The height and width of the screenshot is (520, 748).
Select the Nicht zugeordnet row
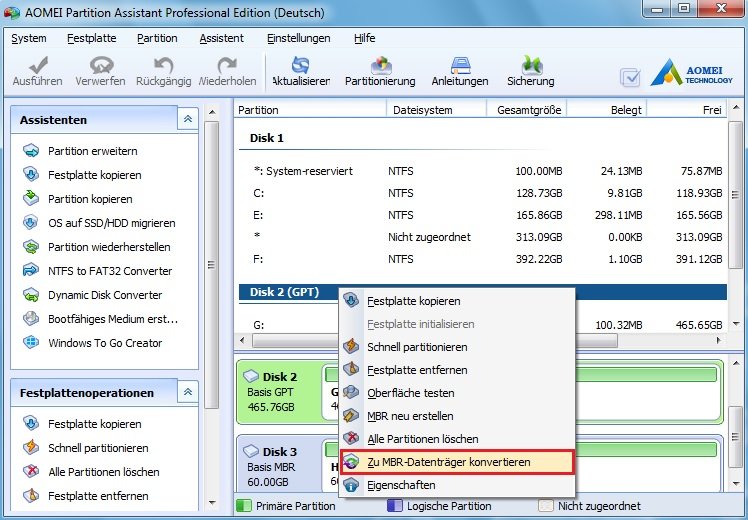pos(483,237)
